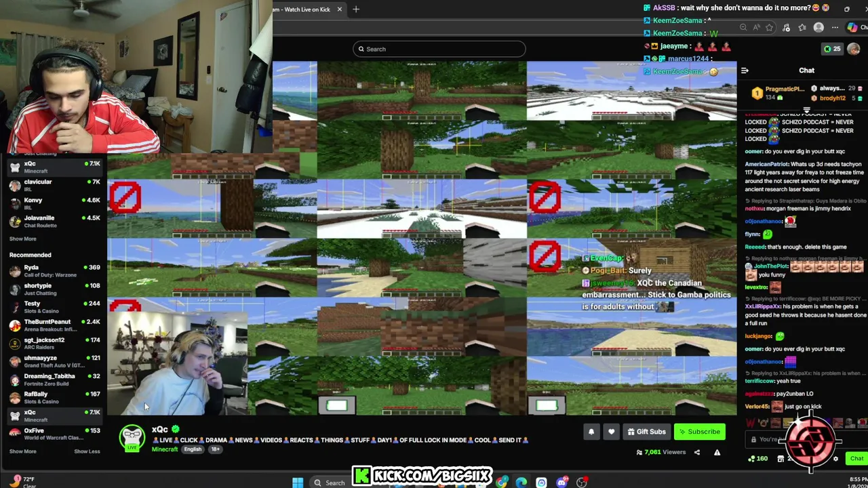
Task: Open a new browser tab
Action: coord(356,9)
